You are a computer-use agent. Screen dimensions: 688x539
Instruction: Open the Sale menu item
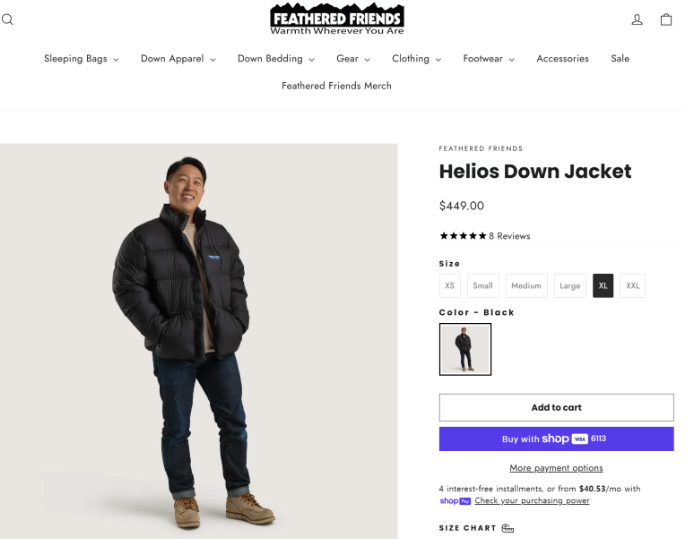pyautogui.click(x=620, y=59)
